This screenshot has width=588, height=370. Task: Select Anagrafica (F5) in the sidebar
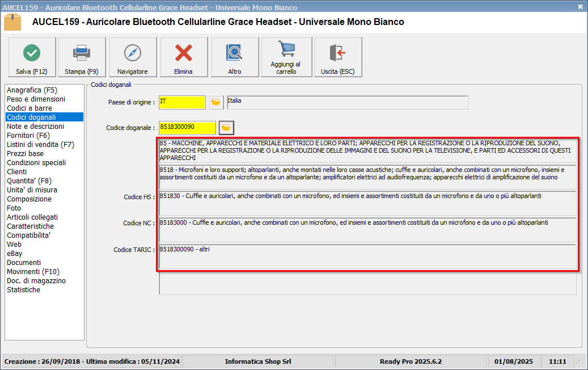32,90
